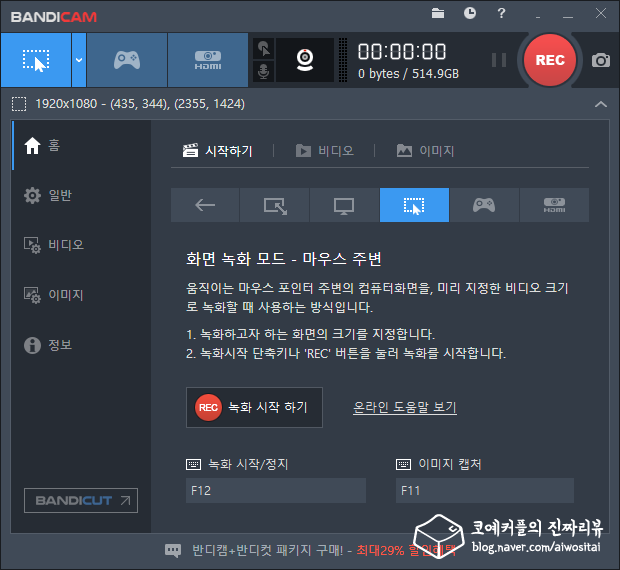Select fullscreen monitor recording mode tile
Image resolution: width=620 pixels, height=570 pixels.
pyautogui.click(x=344, y=205)
